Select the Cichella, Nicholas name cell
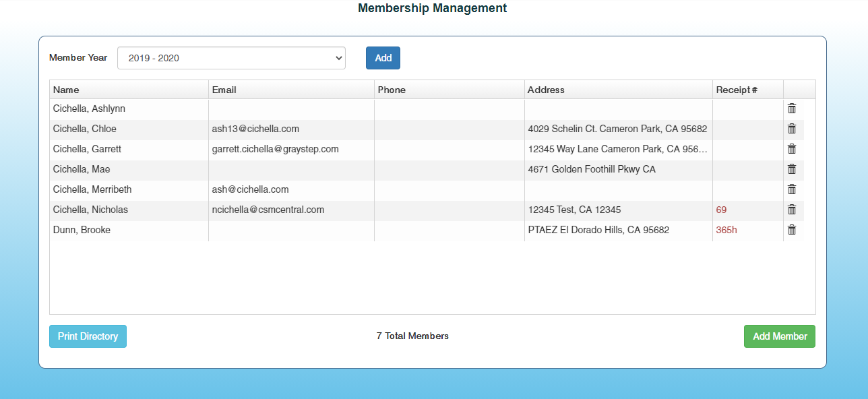Viewport: 868px width, 399px height. click(x=90, y=210)
